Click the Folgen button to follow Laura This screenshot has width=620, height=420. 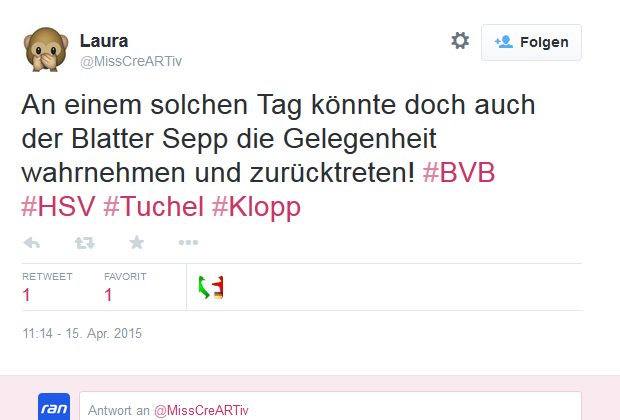(x=531, y=42)
